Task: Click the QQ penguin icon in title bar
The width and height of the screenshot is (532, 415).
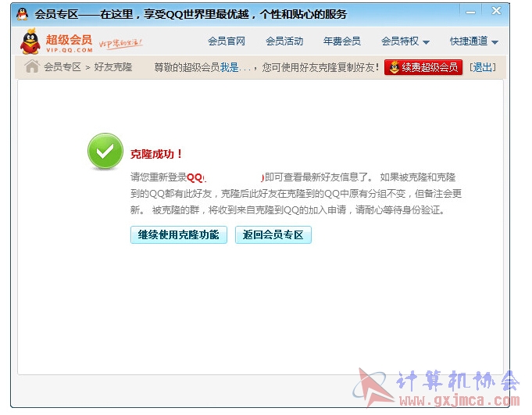Action: point(23,14)
